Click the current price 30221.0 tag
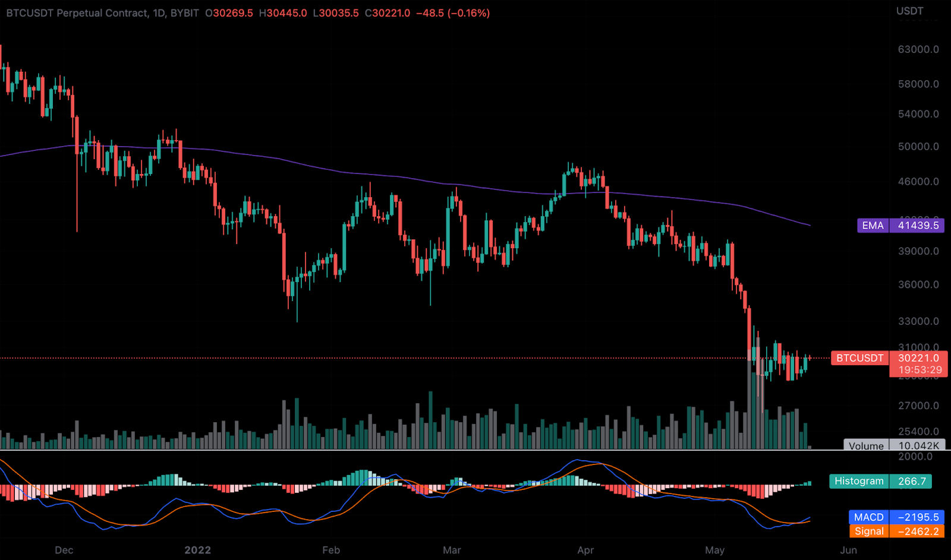 tap(918, 358)
